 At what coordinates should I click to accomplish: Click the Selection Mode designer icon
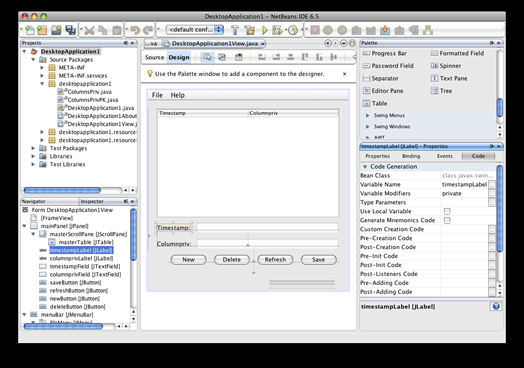tap(208, 57)
